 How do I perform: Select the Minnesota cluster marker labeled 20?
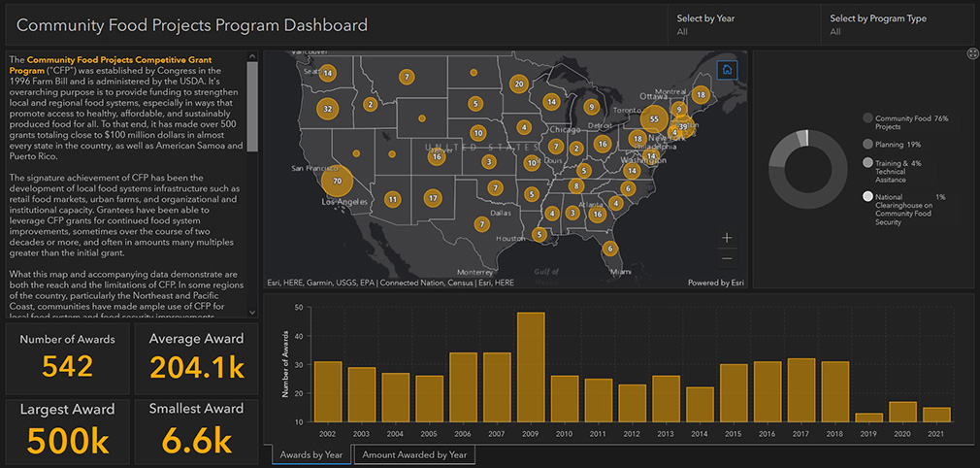(x=519, y=84)
